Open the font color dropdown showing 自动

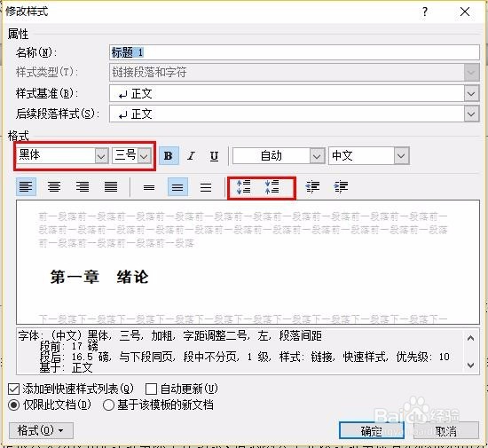click(x=317, y=155)
